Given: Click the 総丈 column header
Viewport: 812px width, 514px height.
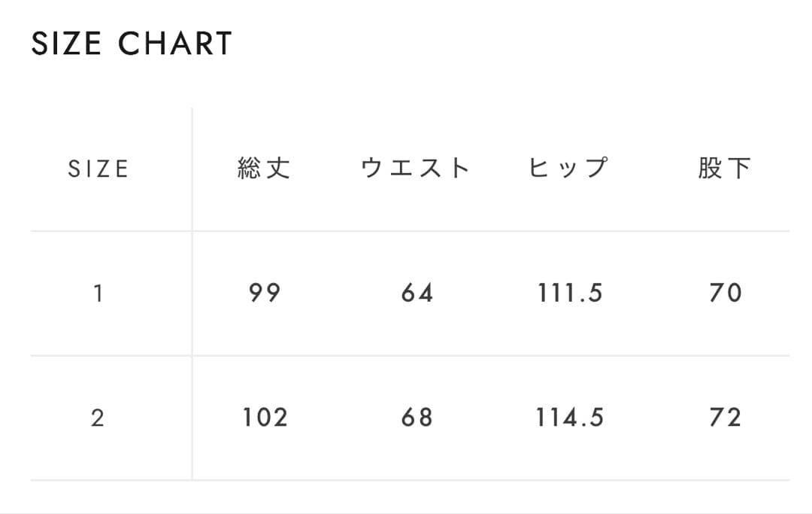Looking at the screenshot, I should (x=264, y=169).
